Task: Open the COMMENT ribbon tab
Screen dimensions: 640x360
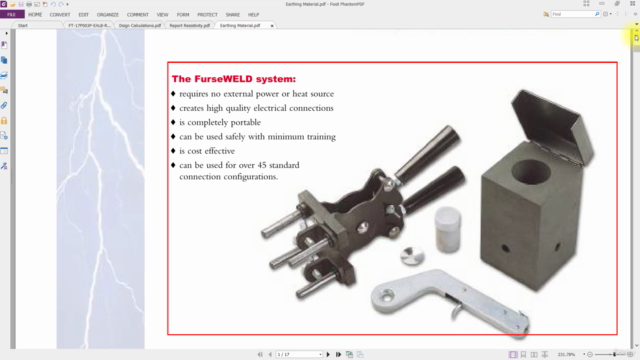Action: point(138,15)
